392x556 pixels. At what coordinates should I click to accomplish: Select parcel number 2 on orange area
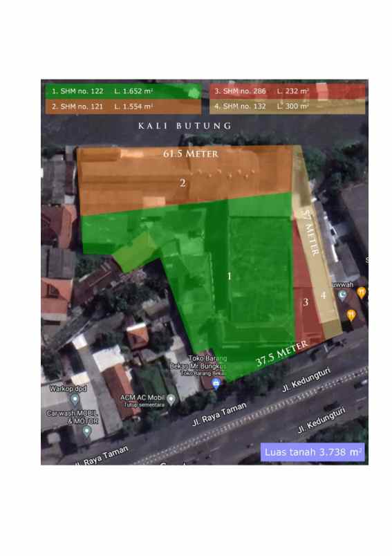[183, 183]
